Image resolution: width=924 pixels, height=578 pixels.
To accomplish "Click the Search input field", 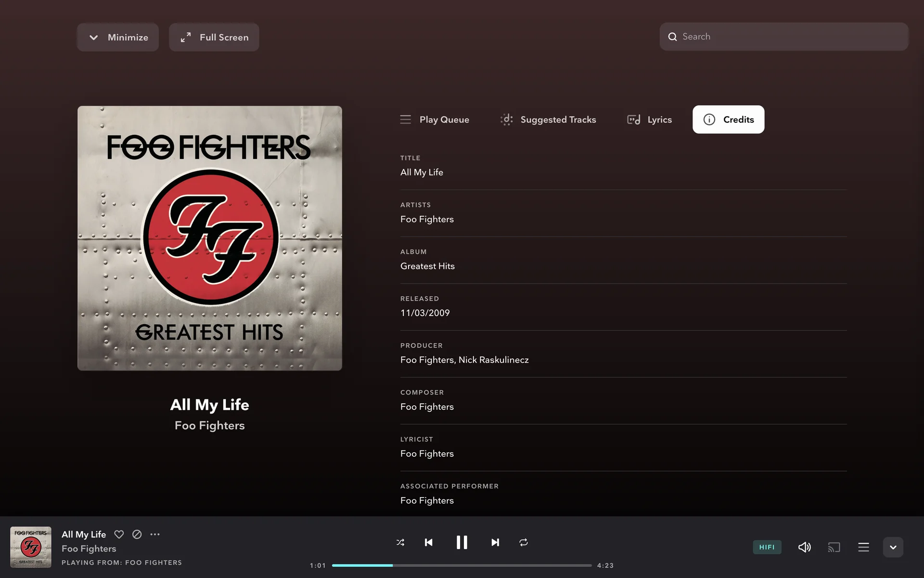I will coord(784,37).
